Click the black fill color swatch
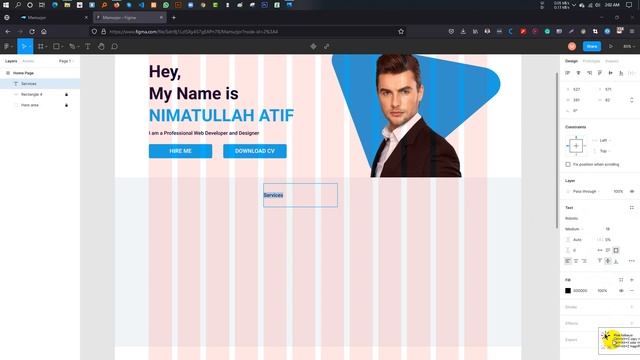 (x=568, y=291)
